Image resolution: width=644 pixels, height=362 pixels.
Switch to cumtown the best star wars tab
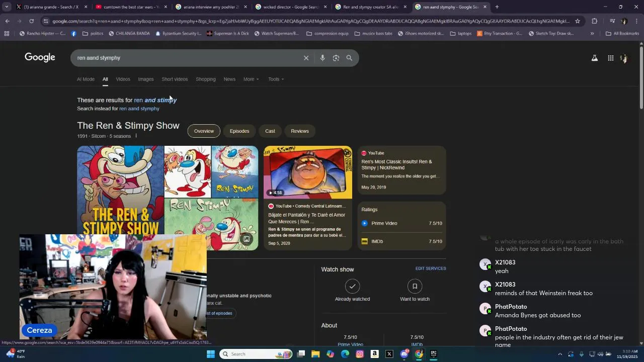click(x=131, y=7)
